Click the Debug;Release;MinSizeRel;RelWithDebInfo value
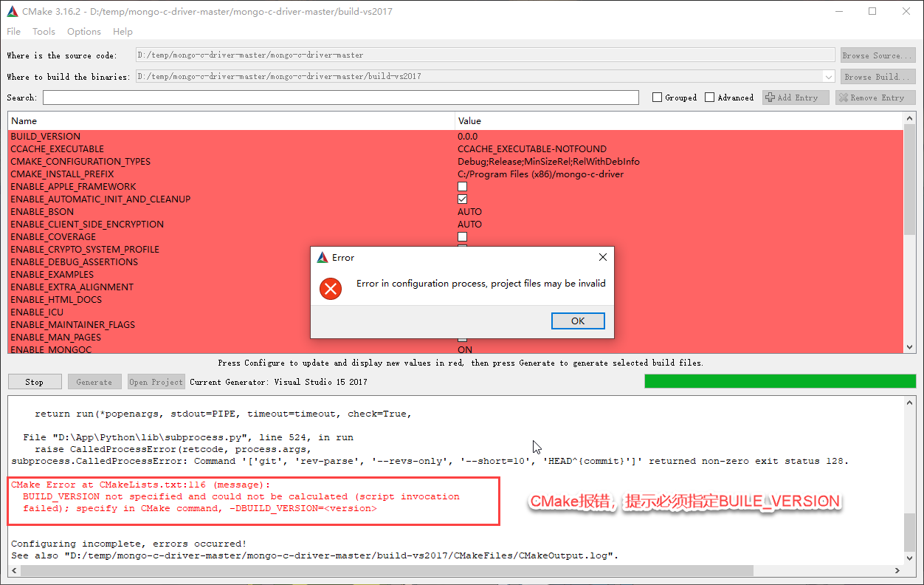 (548, 162)
